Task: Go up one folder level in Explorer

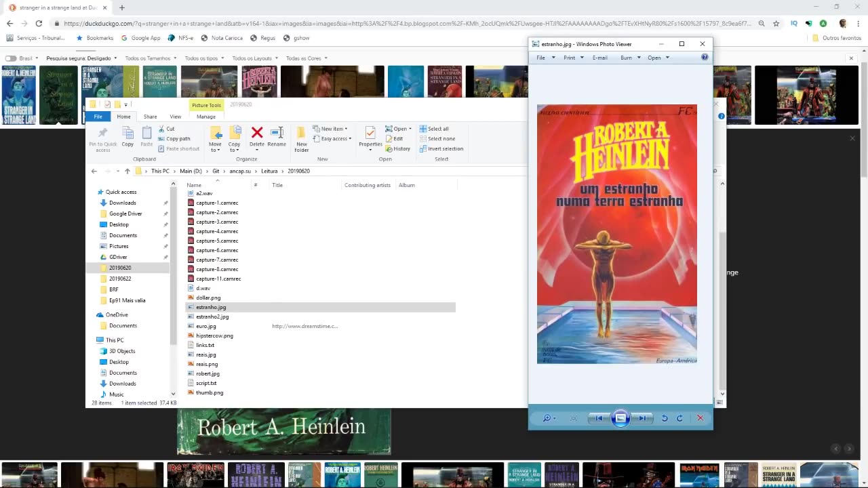Action: (x=127, y=171)
